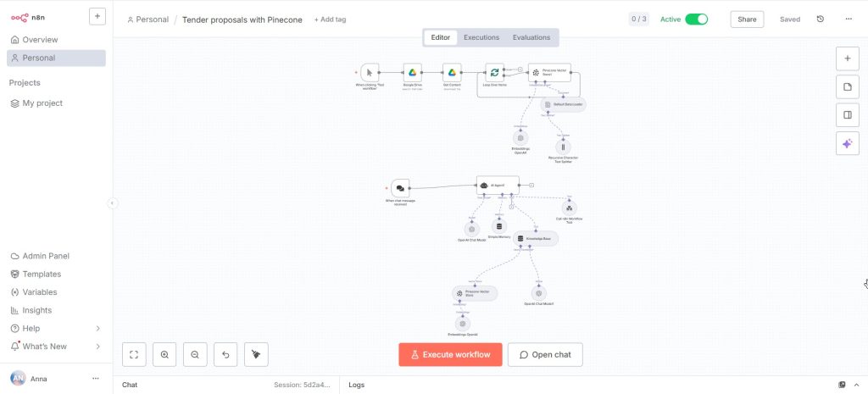Screen dimensions: 868x394
Task: Select the Loop Over Items node
Action: pyautogui.click(x=494, y=73)
